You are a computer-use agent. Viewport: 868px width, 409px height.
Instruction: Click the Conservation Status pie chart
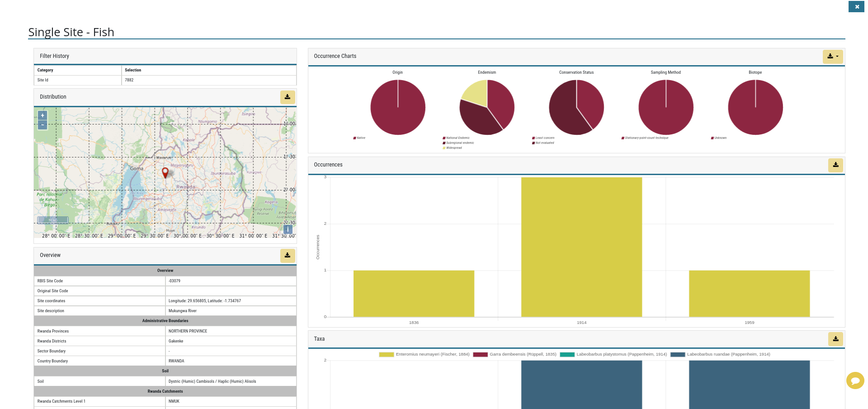pos(576,107)
